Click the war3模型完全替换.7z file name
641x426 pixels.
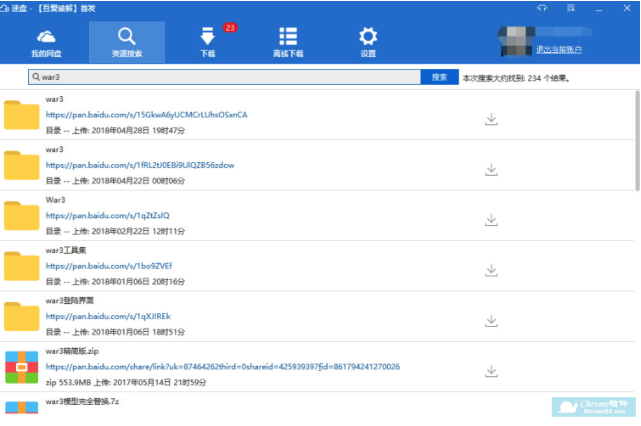pyautogui.click(x=82, y=401)
